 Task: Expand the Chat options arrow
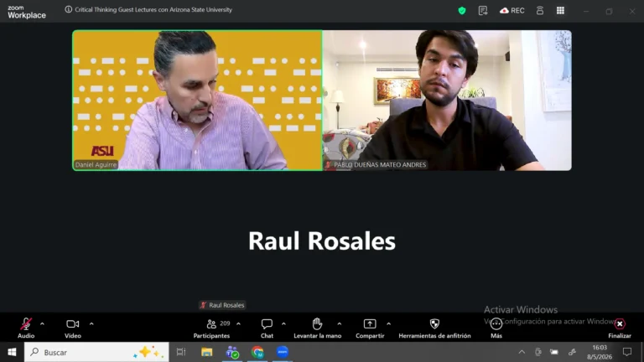click(x=283, y=323)
